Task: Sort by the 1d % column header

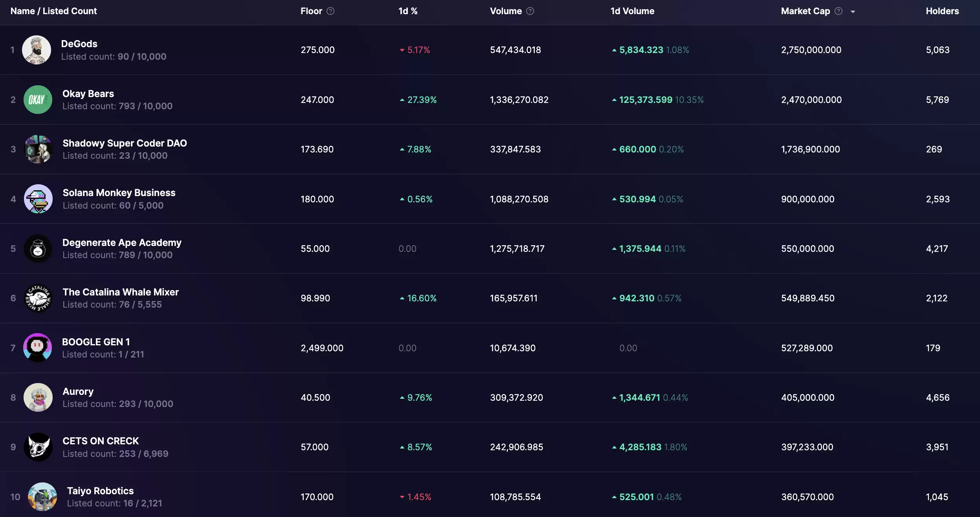Action: click(x=407, y=11)
